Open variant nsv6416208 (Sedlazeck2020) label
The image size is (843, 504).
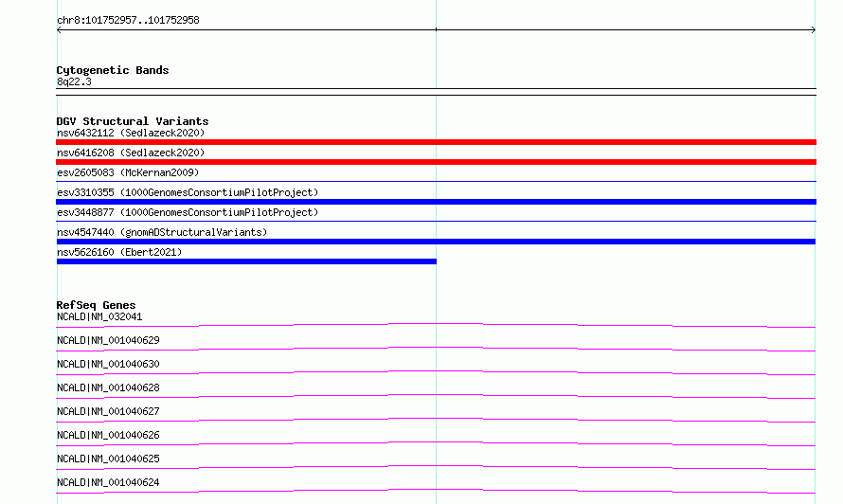click(131, 153)
